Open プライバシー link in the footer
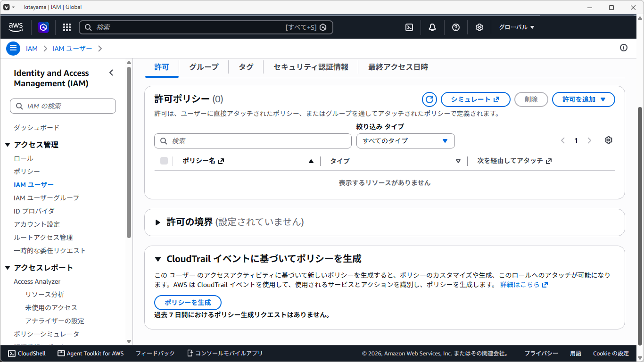 pyautogui.click(x=541, y=354)
